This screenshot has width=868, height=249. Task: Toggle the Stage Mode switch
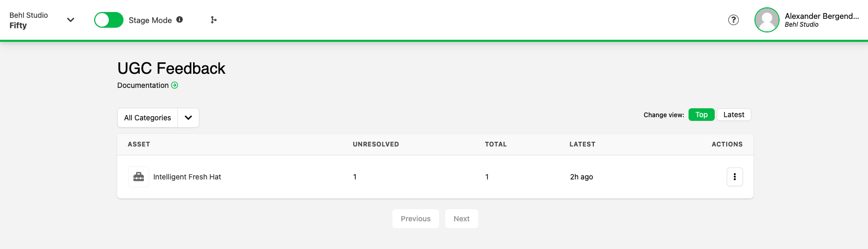click(108, 20)
